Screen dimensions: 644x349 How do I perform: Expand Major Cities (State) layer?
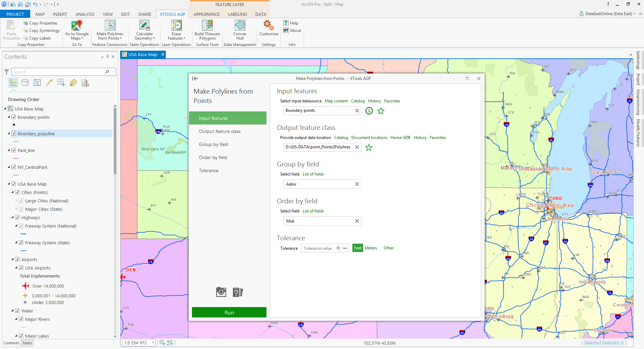click(16, 209)
